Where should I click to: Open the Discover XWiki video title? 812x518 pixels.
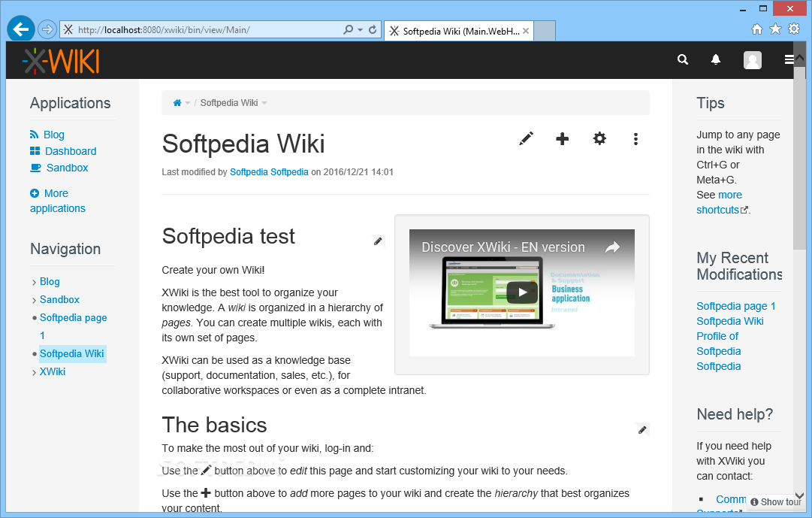click(503, 247)
